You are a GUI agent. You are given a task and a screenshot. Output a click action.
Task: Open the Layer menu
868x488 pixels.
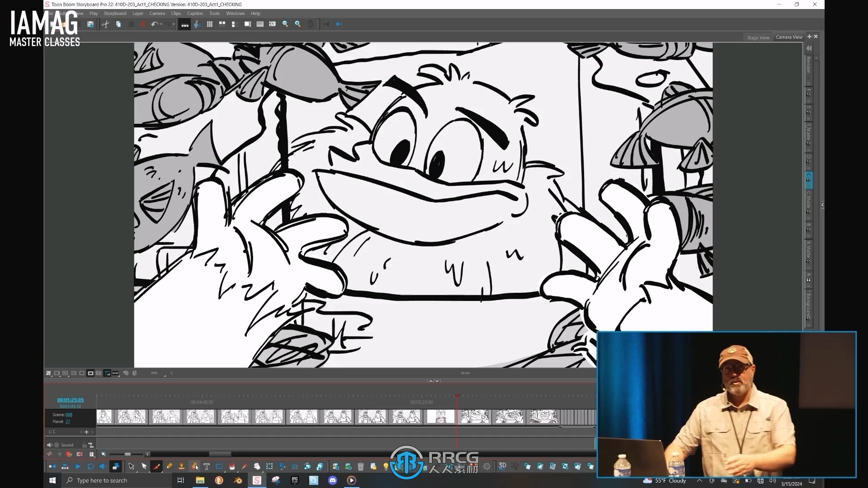(138, 14)
